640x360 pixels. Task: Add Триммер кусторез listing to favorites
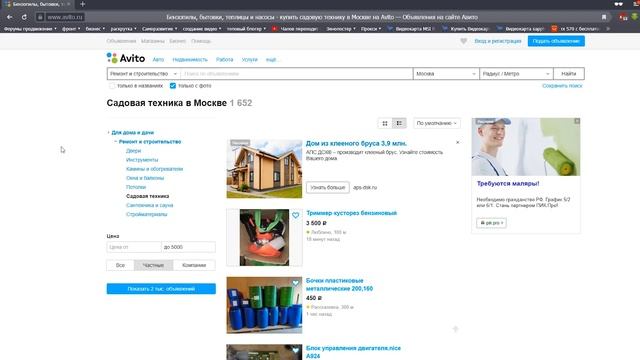296,215
